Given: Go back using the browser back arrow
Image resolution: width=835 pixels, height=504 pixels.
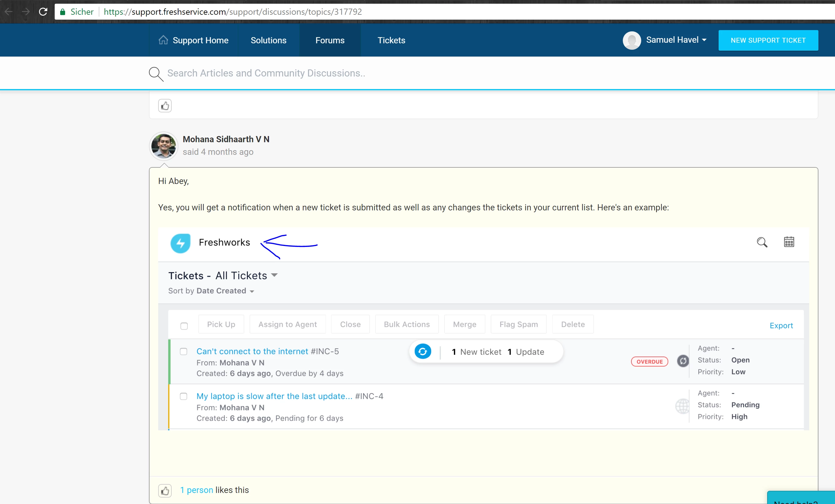Looking at the screenshot, I should point(9,12).
